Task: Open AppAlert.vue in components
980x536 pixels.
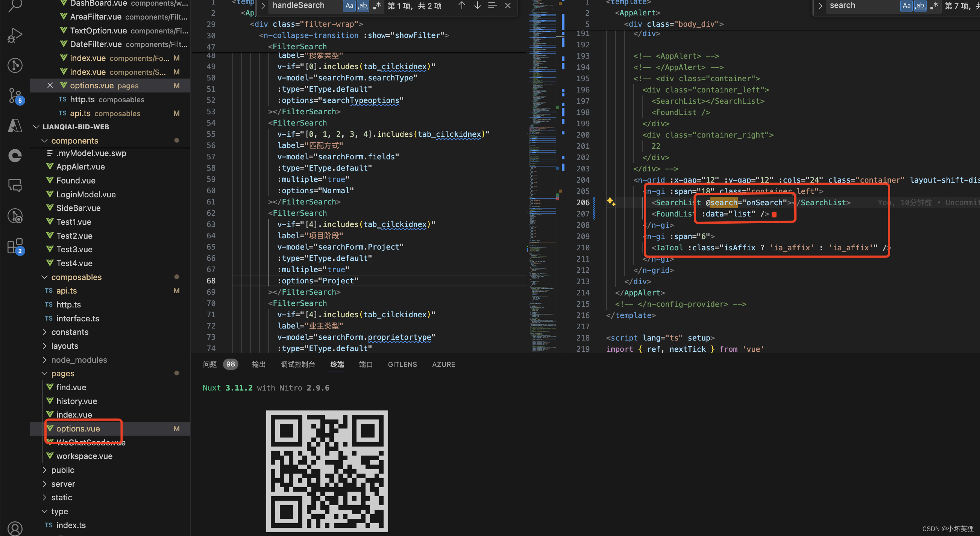Action: tap(110, 167)
